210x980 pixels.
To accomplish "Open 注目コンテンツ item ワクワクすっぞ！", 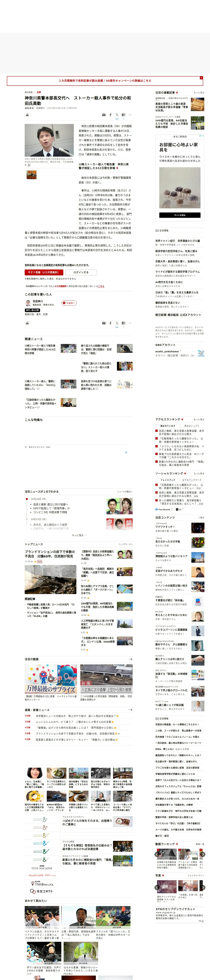I will [x=165, y=527].
